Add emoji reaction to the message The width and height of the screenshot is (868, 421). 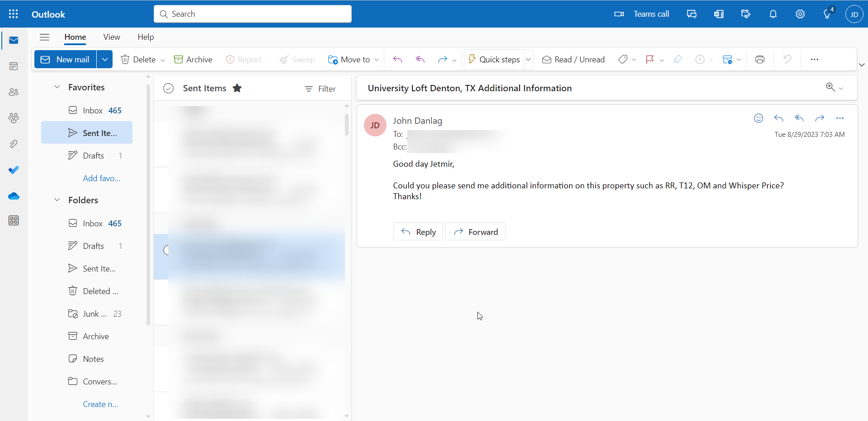tap(758, 118)
